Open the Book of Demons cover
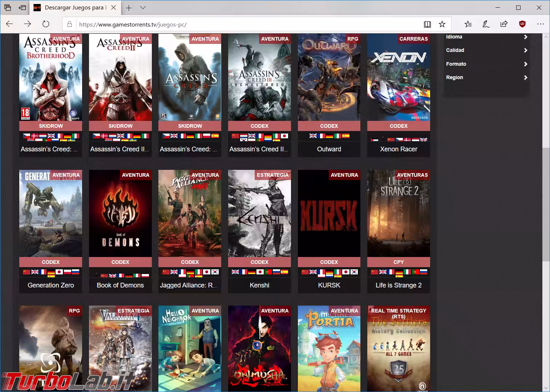Screen dimensions: 550x392 (x=120, y=213)
